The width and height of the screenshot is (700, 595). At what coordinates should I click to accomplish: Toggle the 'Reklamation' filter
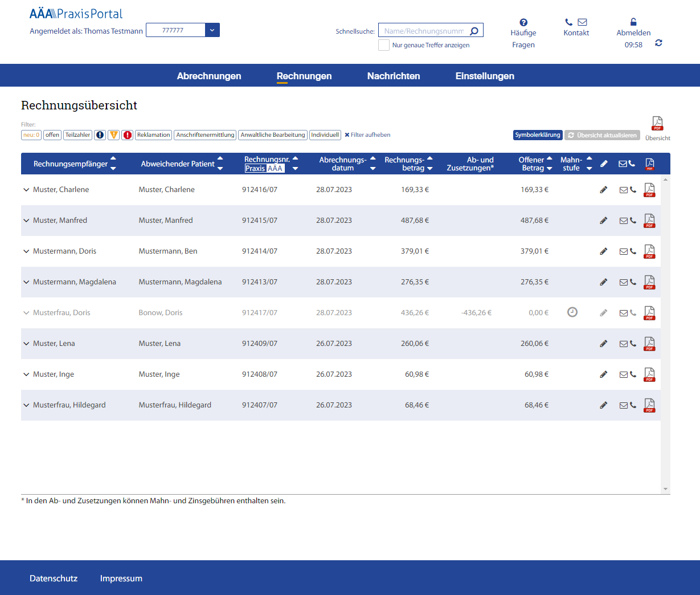click(153, 135)
